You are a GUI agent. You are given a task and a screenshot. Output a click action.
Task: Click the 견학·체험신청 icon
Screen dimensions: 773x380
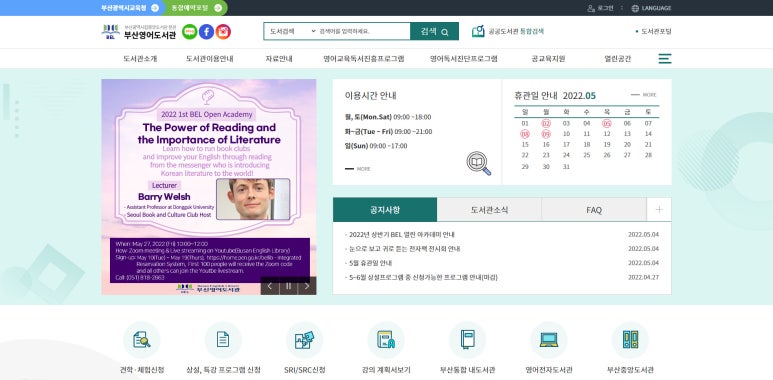coord(141,340)
